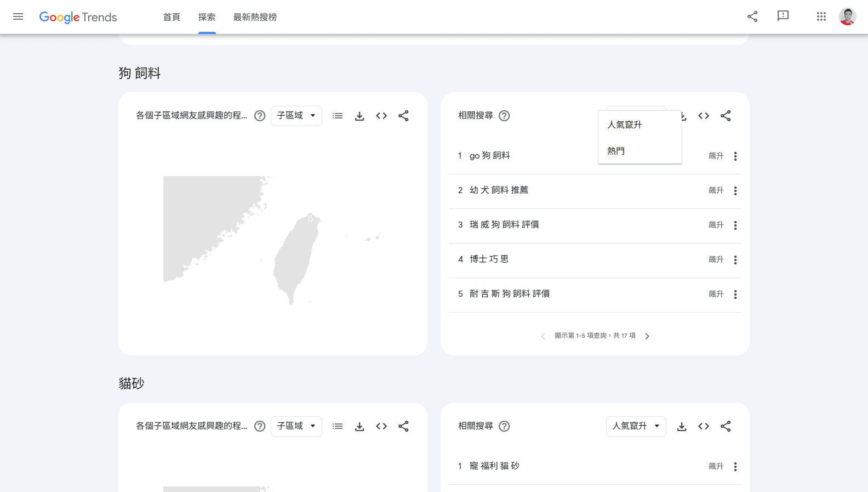Open more options for 博士 巧思
868x492 pixels.
pos(735,260)
